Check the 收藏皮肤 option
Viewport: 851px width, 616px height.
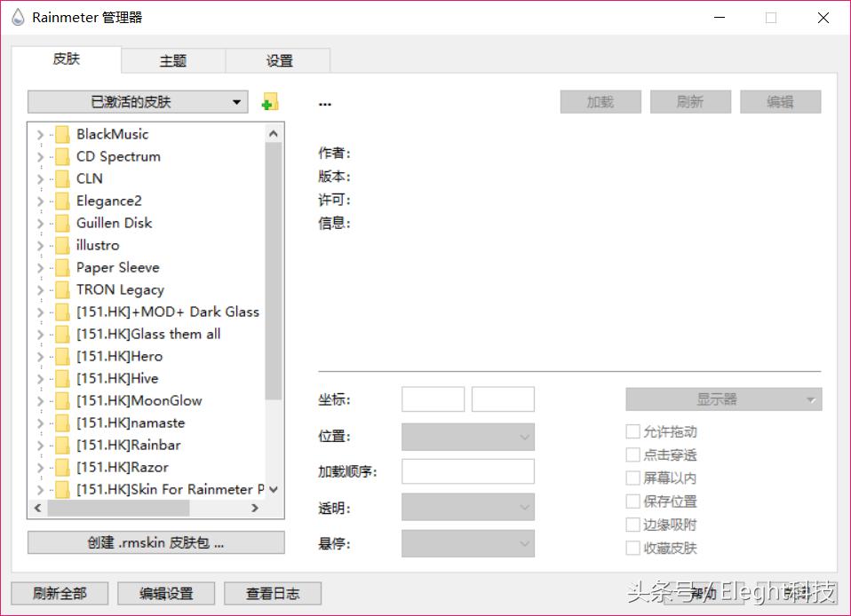coord(632,549)
